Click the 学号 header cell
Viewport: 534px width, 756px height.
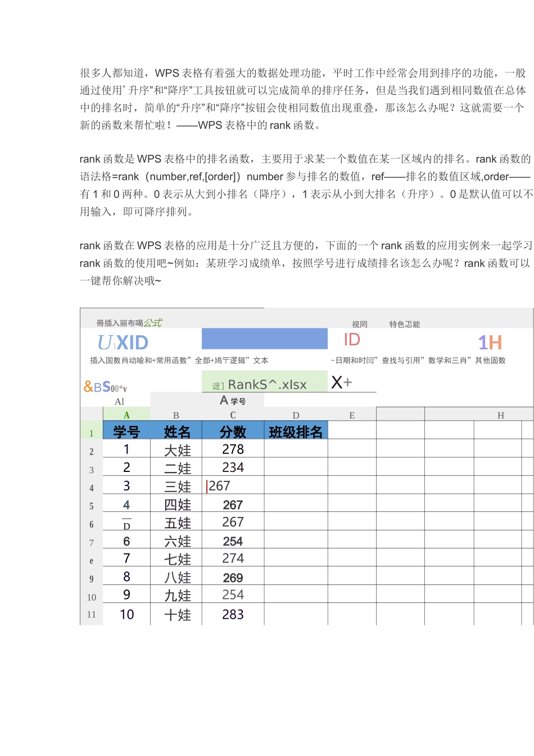click(126, 431)
